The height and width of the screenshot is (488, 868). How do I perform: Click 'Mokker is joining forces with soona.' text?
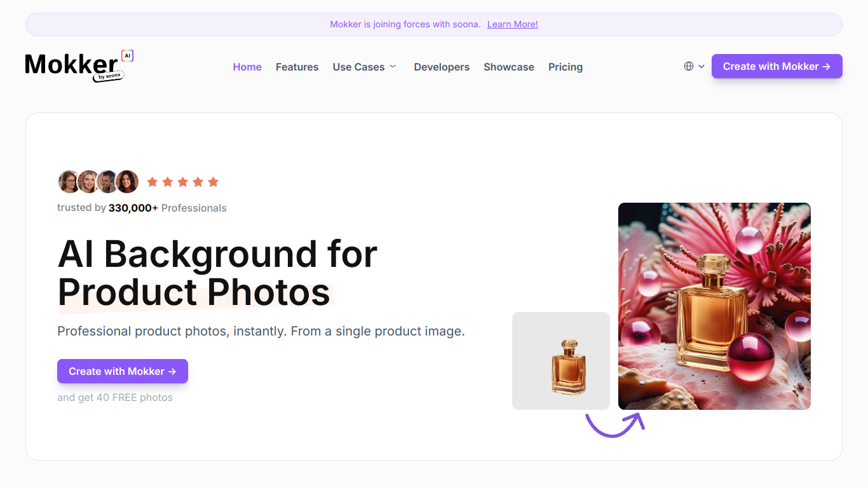click(x=405, y=24)
